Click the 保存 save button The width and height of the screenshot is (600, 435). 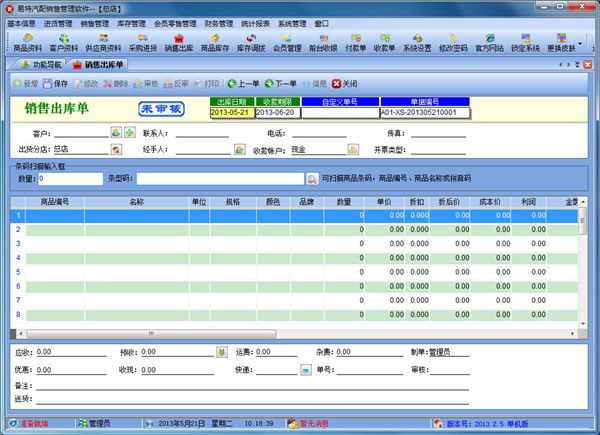(56, 84)
